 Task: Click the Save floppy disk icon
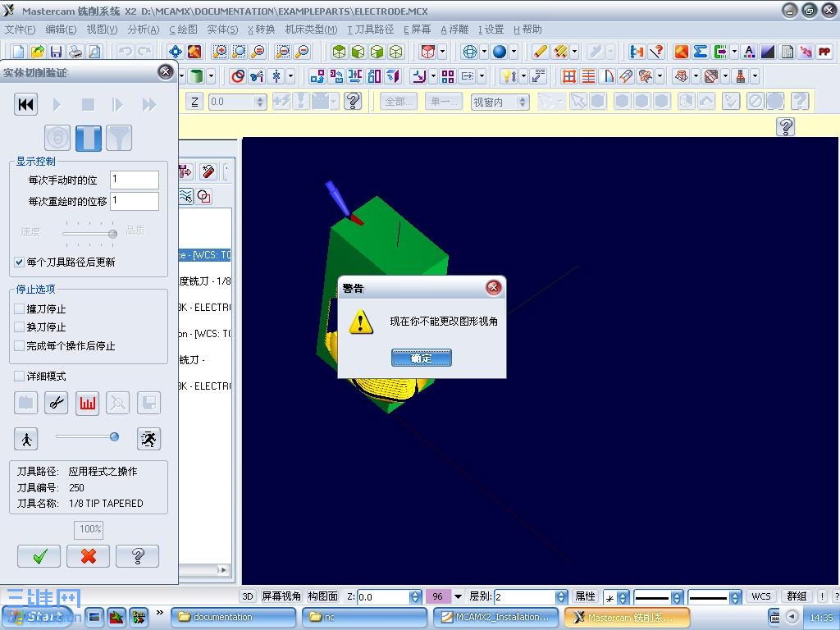tap(56, 52)
